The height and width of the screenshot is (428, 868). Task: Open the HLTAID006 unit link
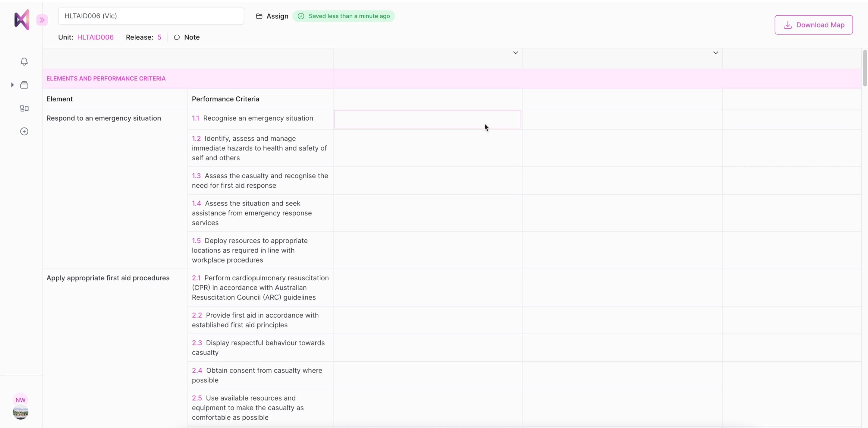pyautogui.click(x=95, y=37)
